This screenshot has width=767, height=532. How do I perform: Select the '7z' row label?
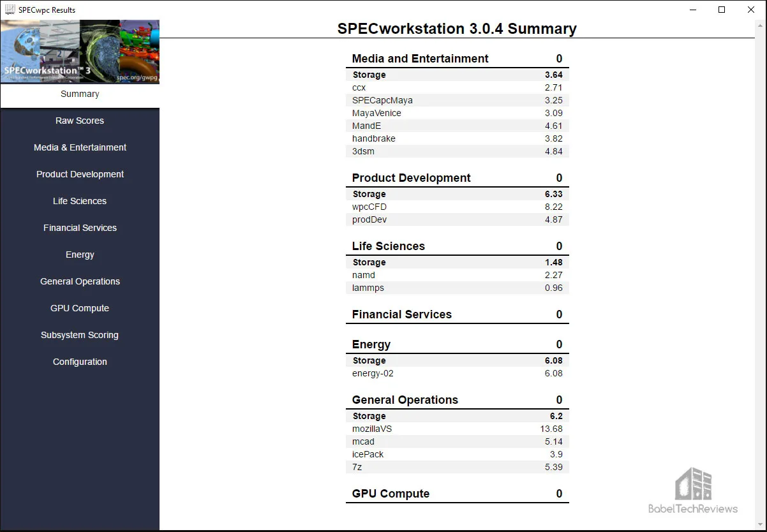point(357,467)
